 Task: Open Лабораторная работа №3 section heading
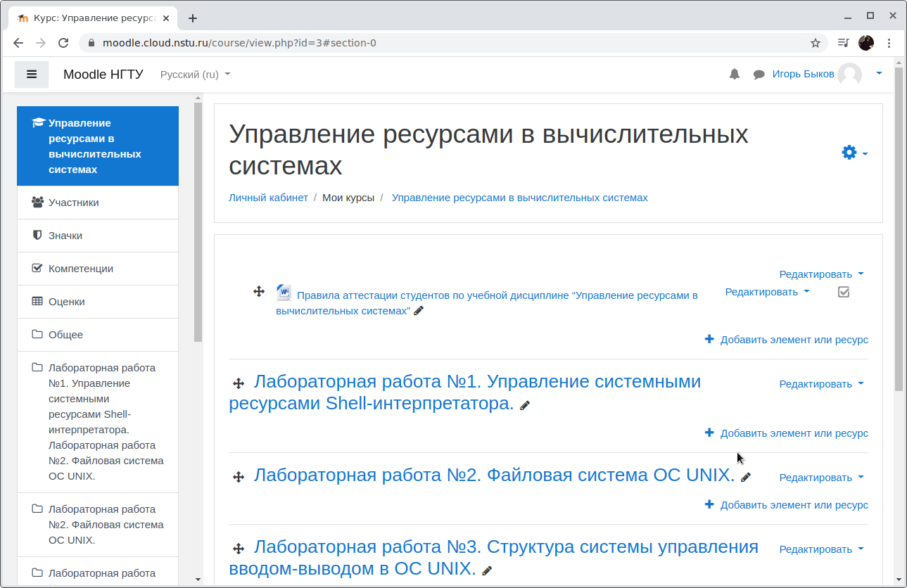click(493, 557)
